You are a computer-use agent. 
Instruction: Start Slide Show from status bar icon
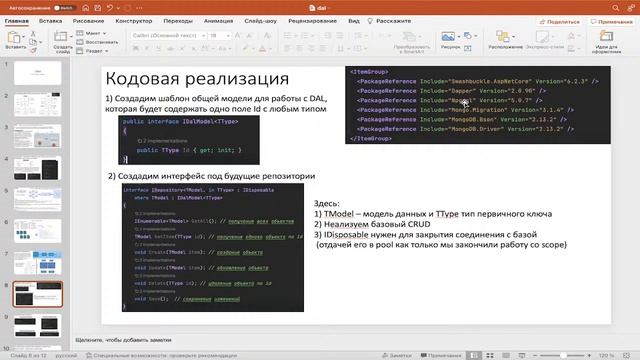point(522,356)
